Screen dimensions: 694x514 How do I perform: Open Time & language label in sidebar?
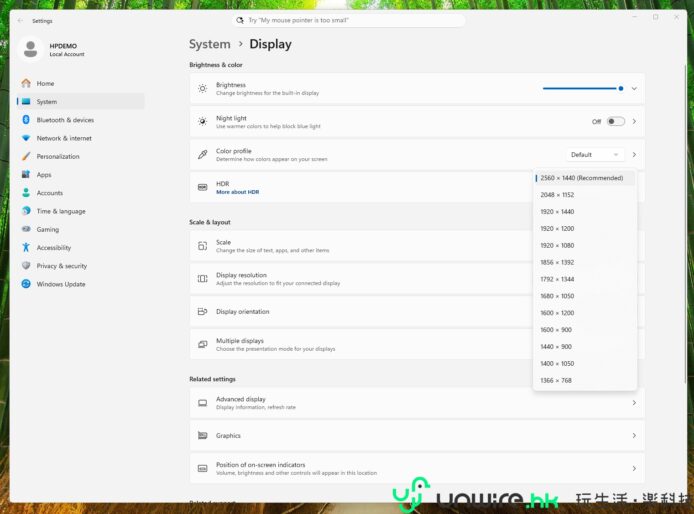[x=61, y=211]
